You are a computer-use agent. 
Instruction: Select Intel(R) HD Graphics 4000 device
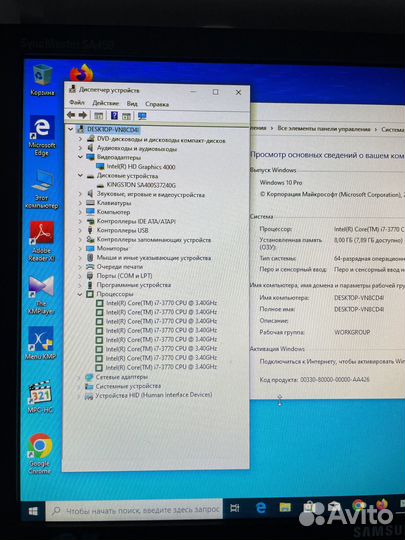(x=141, y=167)
